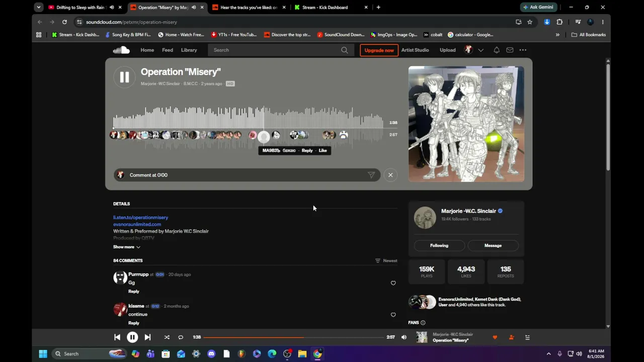Open Discord from the taskbar

211,353
